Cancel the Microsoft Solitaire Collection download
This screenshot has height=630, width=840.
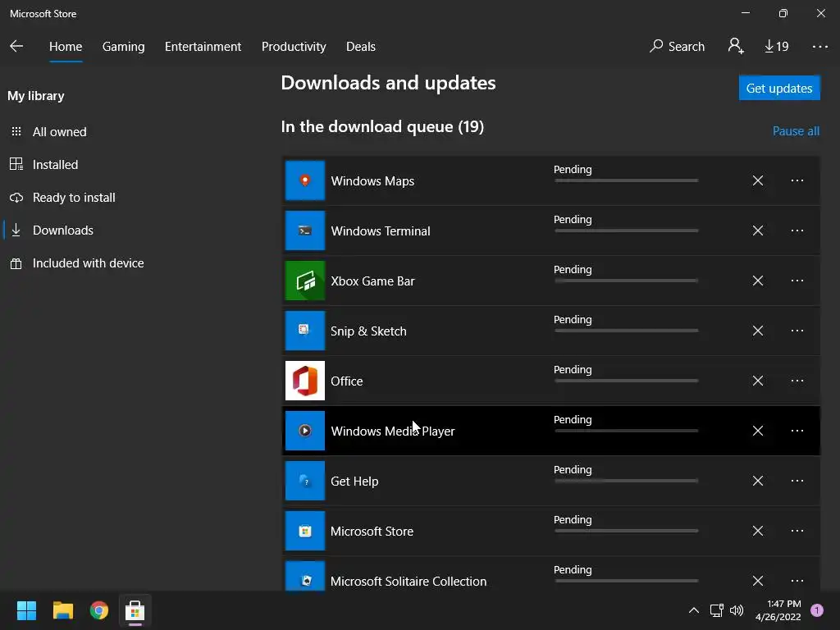click(757, 581)
